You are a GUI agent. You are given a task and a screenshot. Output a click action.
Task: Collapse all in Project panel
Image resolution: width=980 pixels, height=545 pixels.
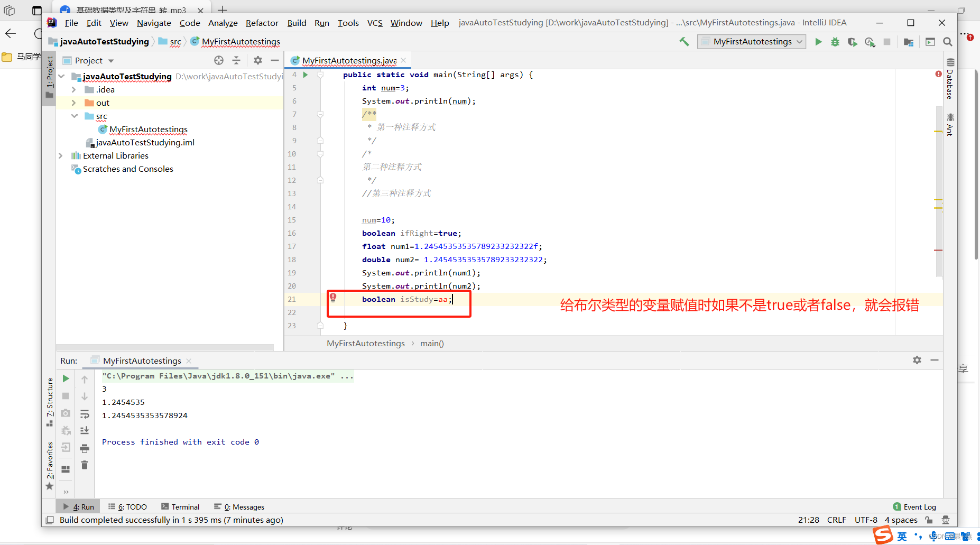236,60
